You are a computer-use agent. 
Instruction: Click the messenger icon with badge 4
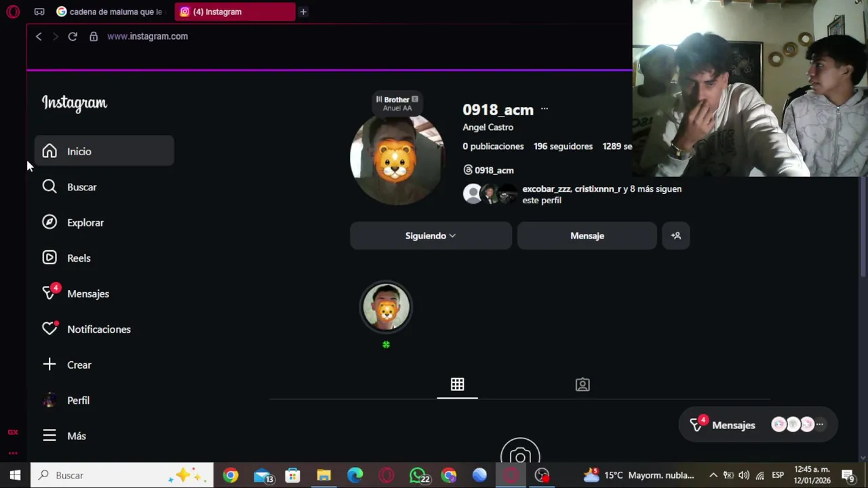[x=50, y=292]
